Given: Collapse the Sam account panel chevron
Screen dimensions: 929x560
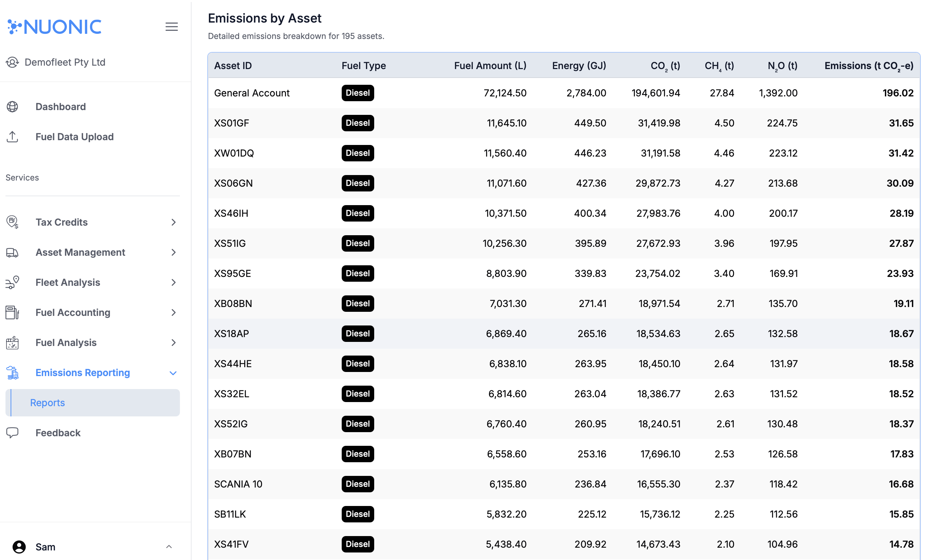Looking at the screenshot, I should point(169,547).
